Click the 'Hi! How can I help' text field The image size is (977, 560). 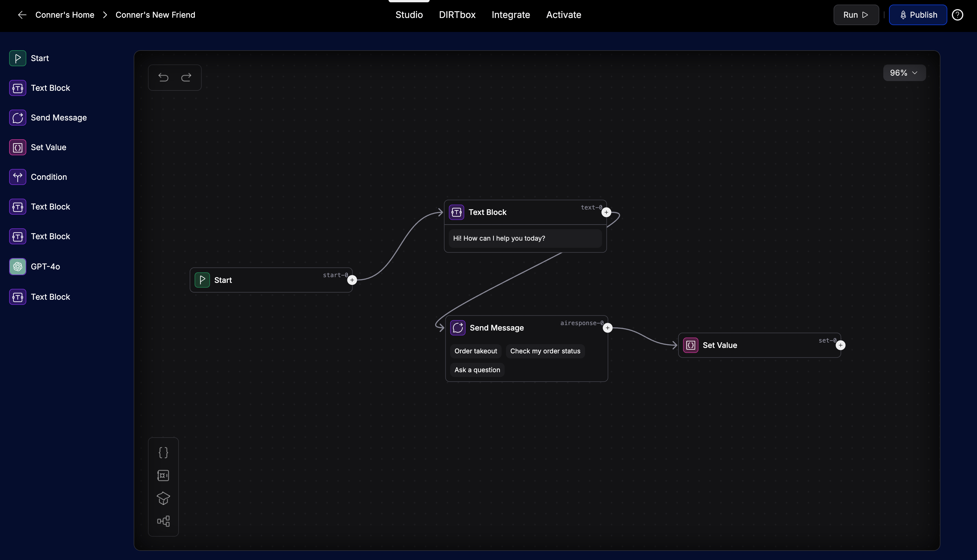[x=525, y=238]
